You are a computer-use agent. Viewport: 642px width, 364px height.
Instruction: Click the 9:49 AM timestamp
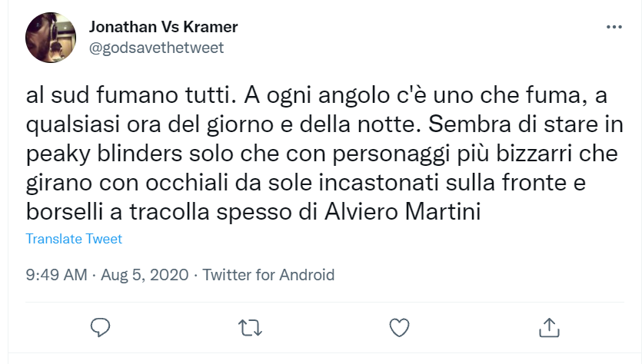coord(56,274)
